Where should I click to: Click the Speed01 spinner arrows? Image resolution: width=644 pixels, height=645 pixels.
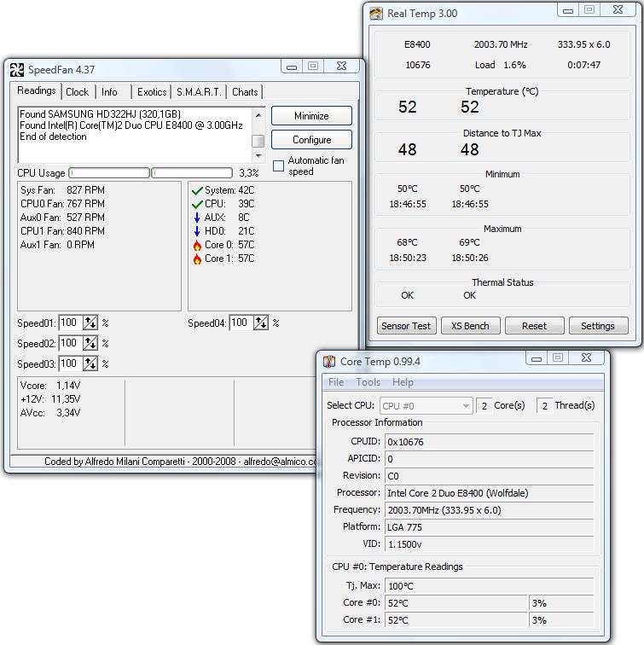[x=90, y=322]
